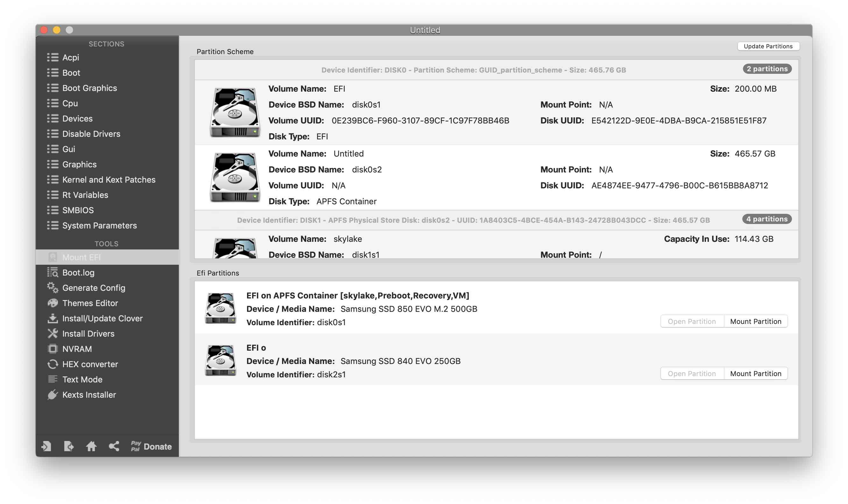This screenshot has height=504, width=848.
Task: Open the NVRAM tool
Action: 77,349
